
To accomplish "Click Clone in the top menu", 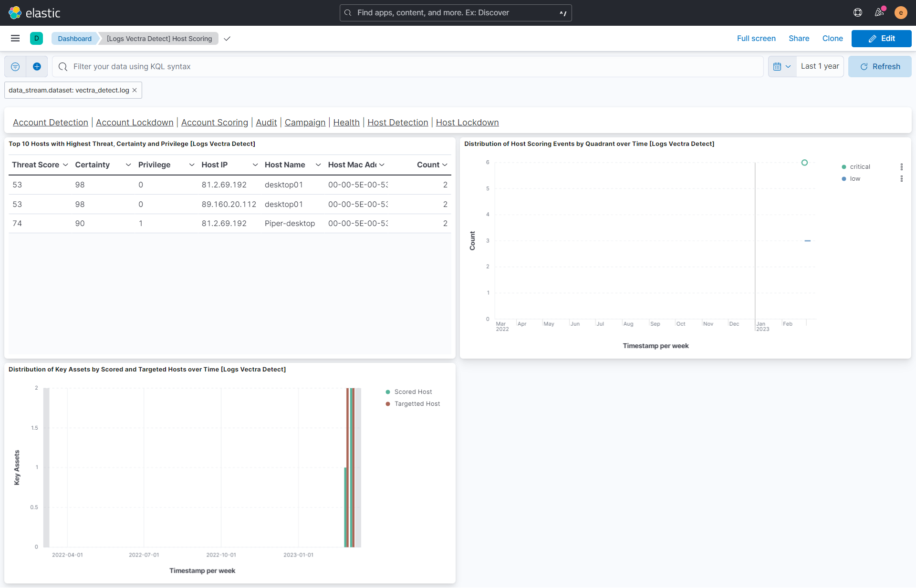I will tap(833, 39).
